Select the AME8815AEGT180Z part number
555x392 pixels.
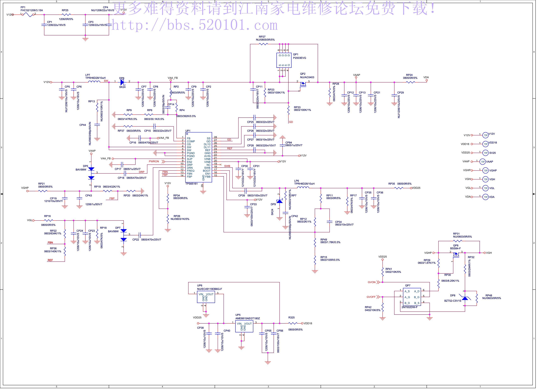[x=248, y=318]
